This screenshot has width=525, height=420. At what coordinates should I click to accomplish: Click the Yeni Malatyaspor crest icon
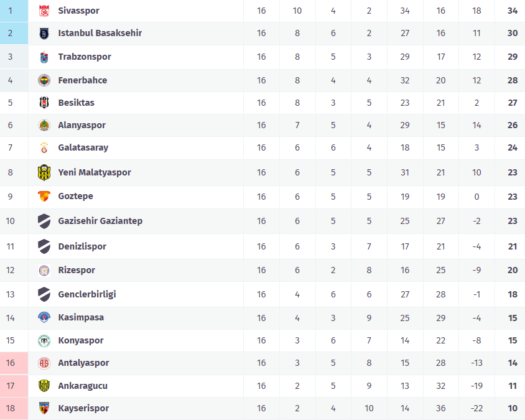point(44,172)
